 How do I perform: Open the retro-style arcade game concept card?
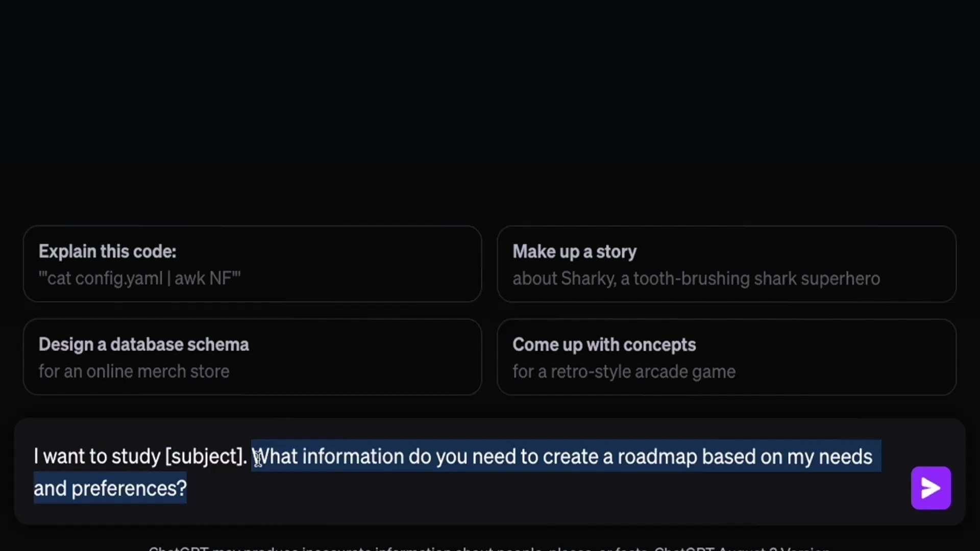coord(727,357)
